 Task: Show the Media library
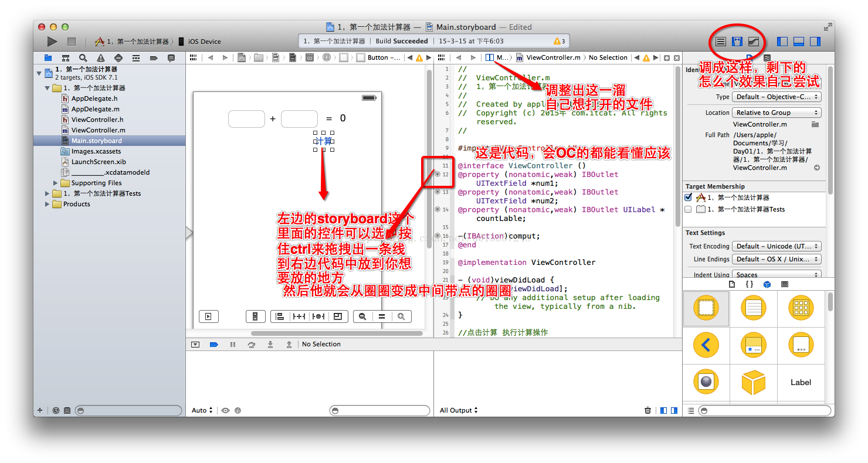785,284
